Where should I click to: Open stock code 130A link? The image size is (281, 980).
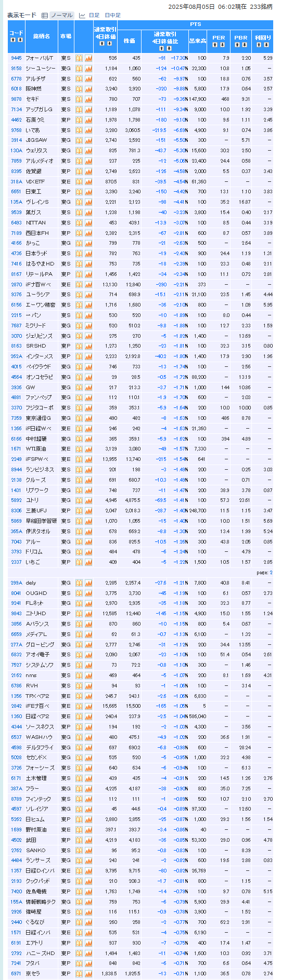(x=16, y=151)
